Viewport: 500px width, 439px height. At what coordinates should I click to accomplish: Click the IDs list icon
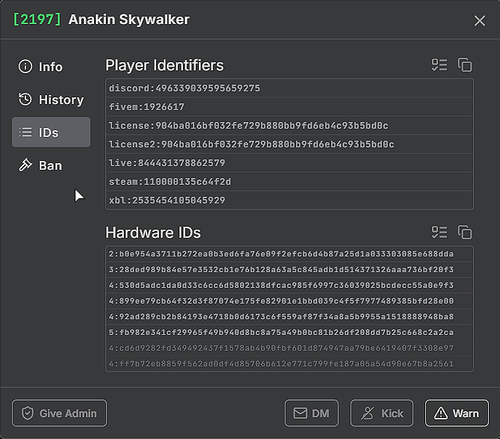point(25,132)
